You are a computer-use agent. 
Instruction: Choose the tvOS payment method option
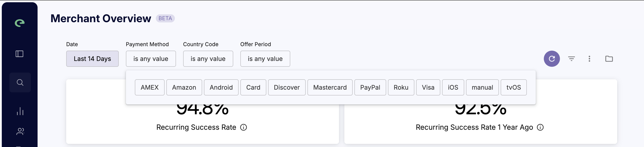pos(513,87)
